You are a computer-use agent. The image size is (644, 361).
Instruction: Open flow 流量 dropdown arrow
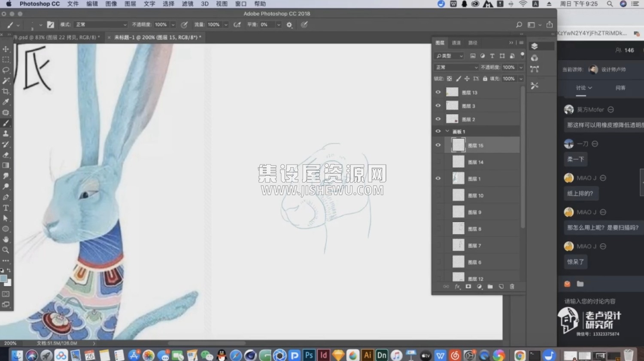226,25
